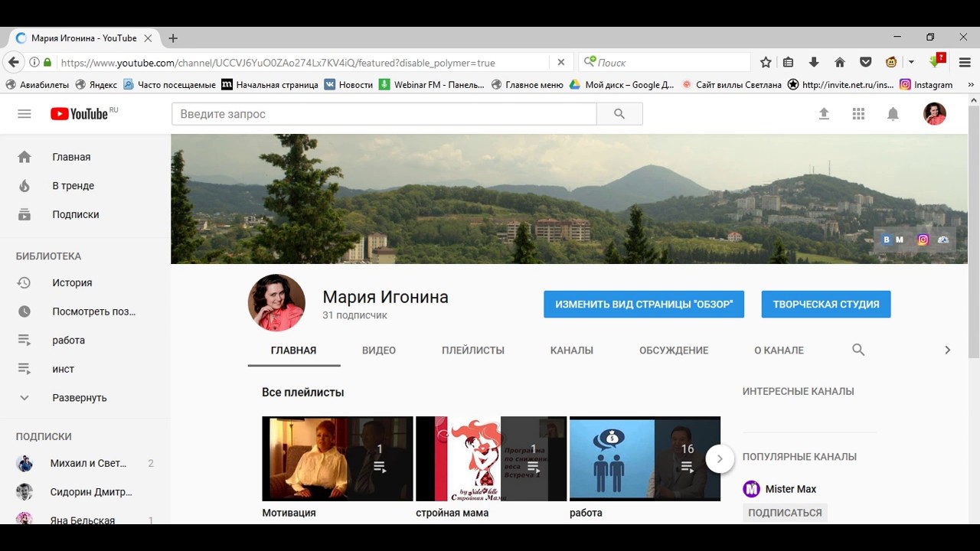Click the YouTube search input field
The width and height of the screenshot is (980, 551).
(x=384, y=114)
